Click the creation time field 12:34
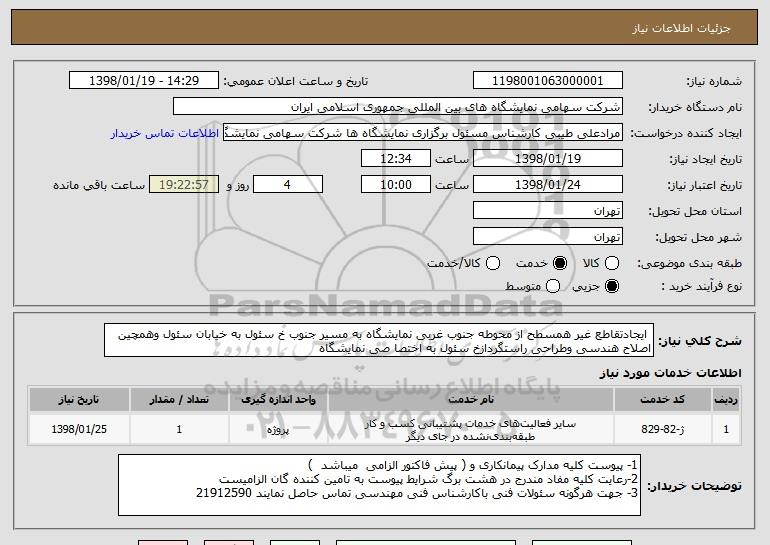770x545 pixels. point(396,159)
